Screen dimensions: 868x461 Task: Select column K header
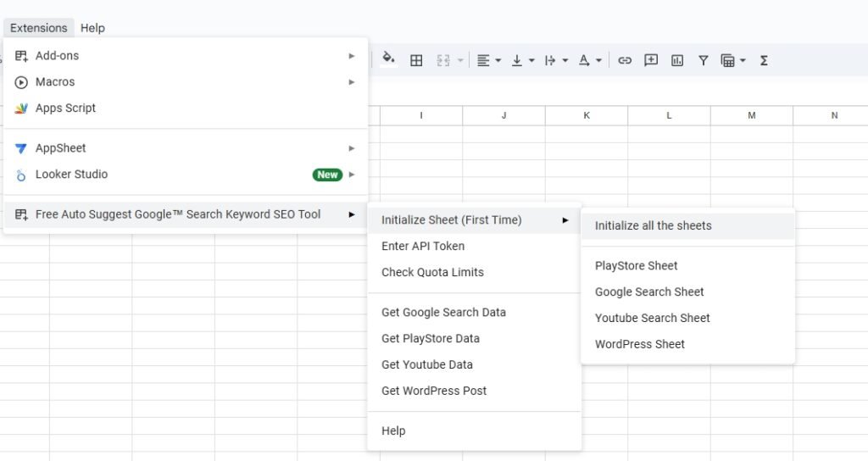587,115
